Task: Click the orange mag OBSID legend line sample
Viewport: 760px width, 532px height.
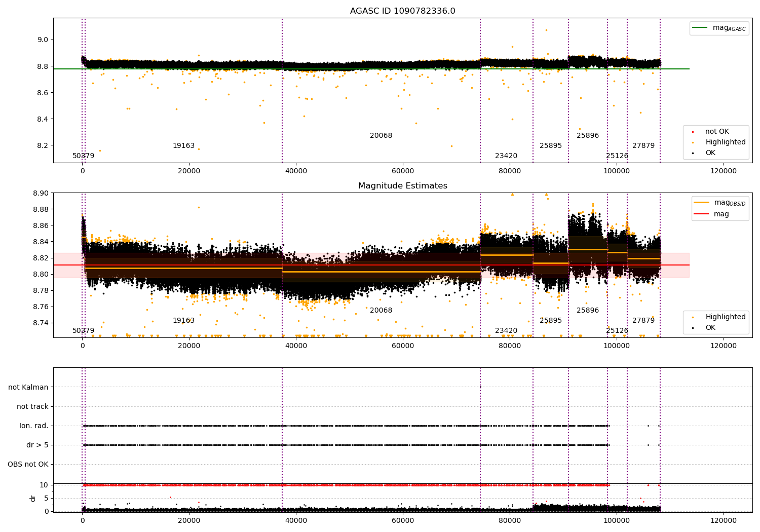Action: pyautogui.click(x=702, y=203)
